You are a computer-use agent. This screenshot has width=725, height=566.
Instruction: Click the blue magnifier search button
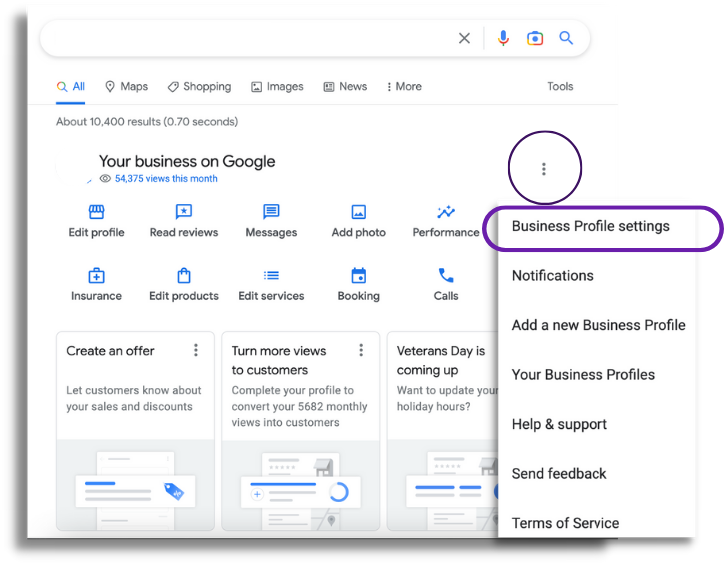point(566,38)
